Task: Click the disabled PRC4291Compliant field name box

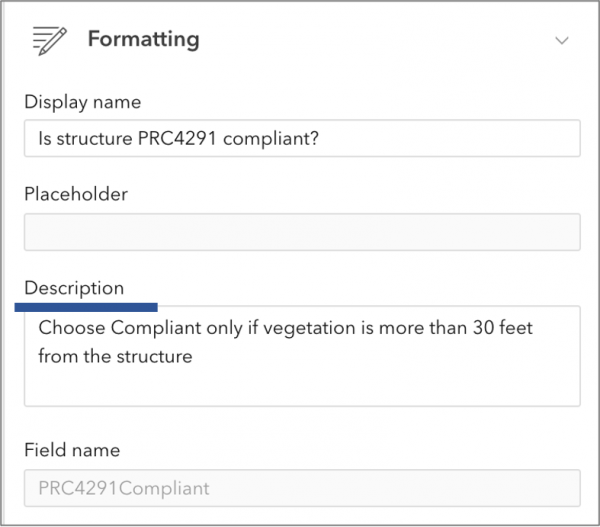Action: click(x=302, y=489)
